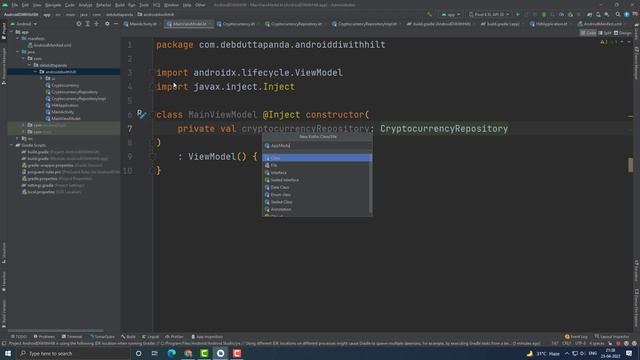640x360 pixels.
Task: Open the HiltApplication.kt editor tab
Action: [x=551, y=24]
